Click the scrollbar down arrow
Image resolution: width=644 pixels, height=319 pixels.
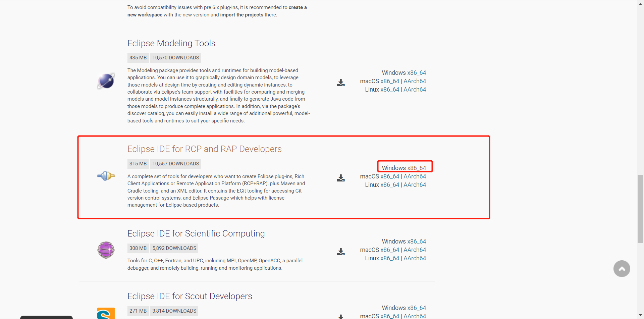tap(640, 316)
